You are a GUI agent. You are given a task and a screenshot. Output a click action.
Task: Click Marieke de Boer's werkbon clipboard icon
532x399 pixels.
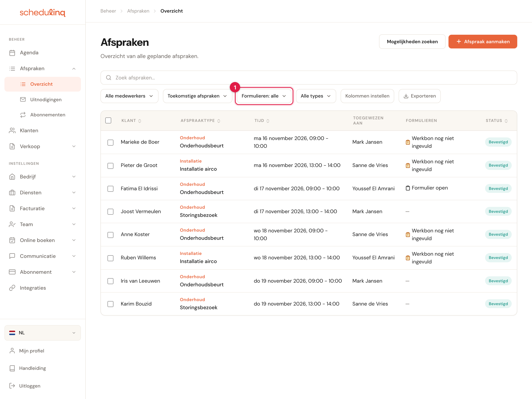[x=408, y=142]
